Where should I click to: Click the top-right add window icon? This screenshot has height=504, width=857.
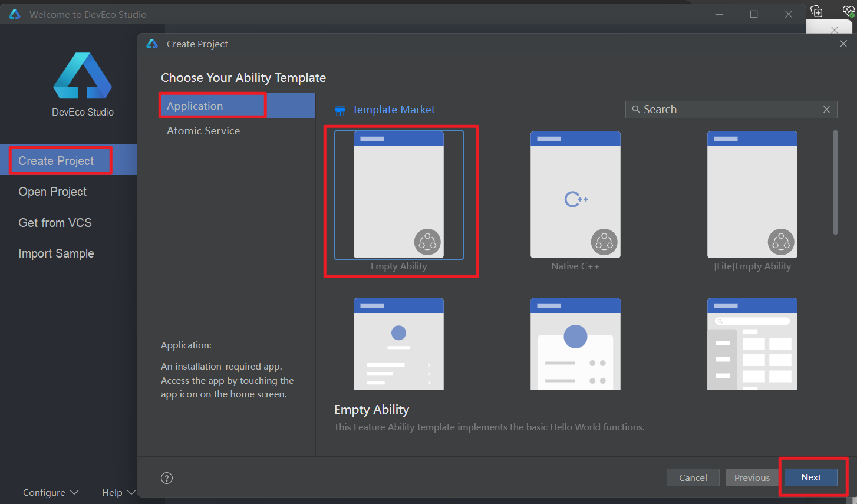click(817, 11)
